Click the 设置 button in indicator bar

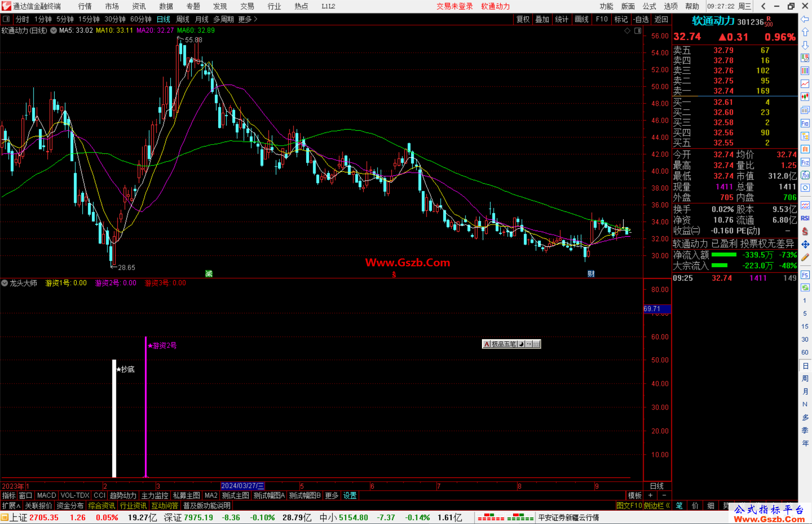[350, 495]
